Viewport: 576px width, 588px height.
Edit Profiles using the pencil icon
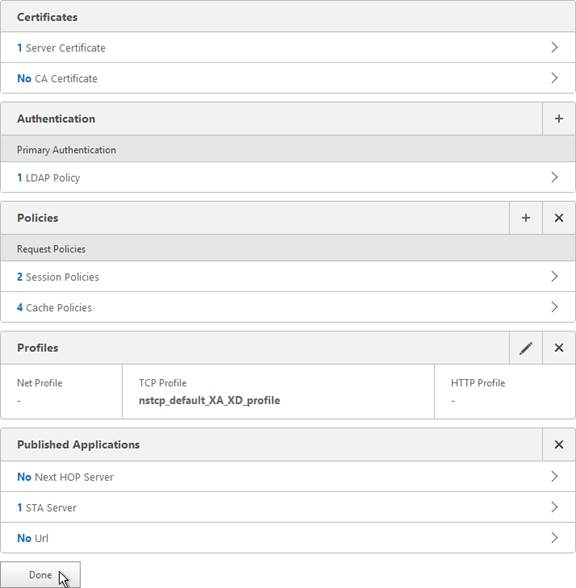[526, 348]
